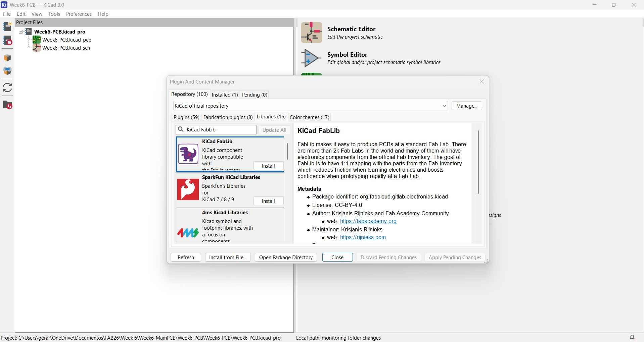Image resolution: width=644 pixels, height=342 pixels.
Task: Click the Project Files panel header
Action: (154, 22)
